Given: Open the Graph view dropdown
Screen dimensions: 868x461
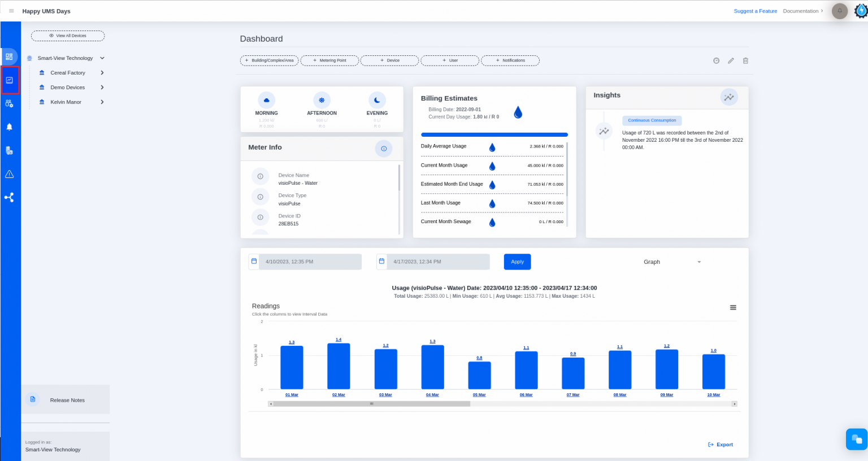Looking at the screenshot, I should 673,262.
